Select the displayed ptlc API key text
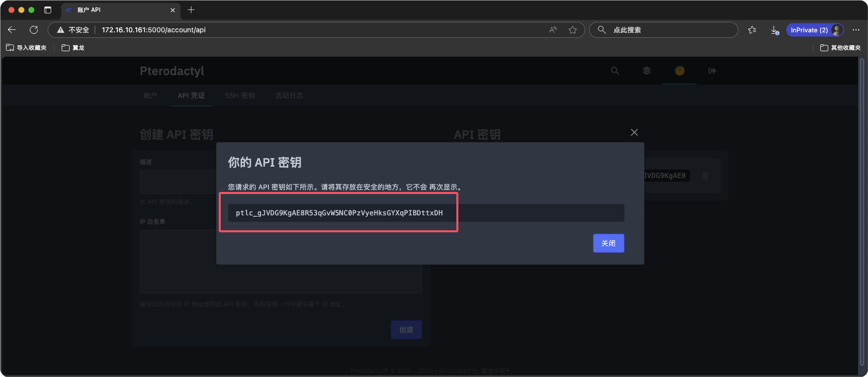Image resolution: width=868 pixels, height=377 pixels. click(x=339, y=213)
